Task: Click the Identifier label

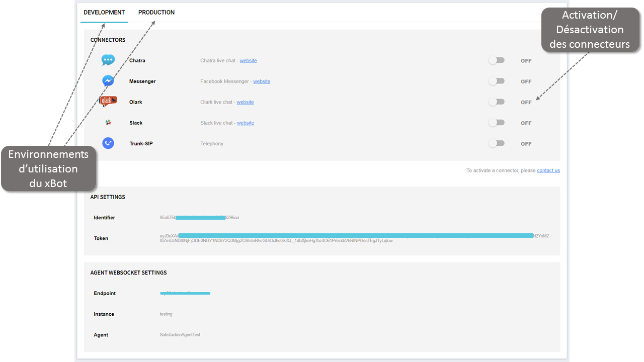Action: pos(104,218)
